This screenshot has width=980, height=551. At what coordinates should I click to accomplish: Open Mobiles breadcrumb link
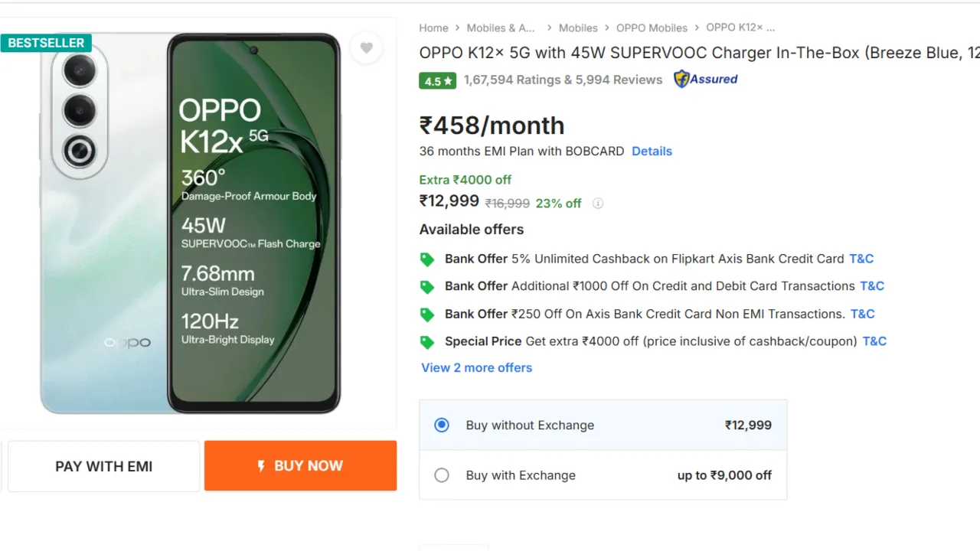(578, 28)
